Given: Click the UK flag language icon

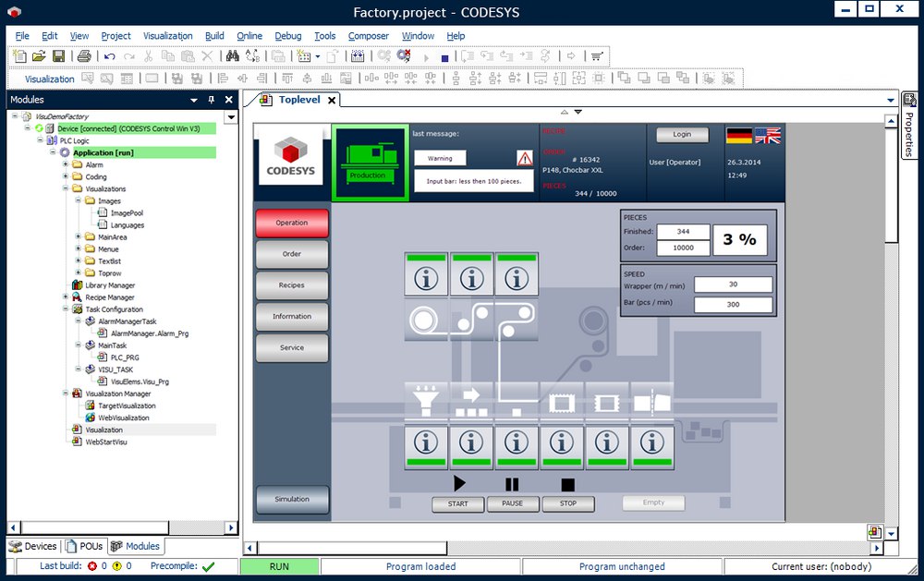Looking at the screenshot, I should pyautogui.click(x=768, y=136).
